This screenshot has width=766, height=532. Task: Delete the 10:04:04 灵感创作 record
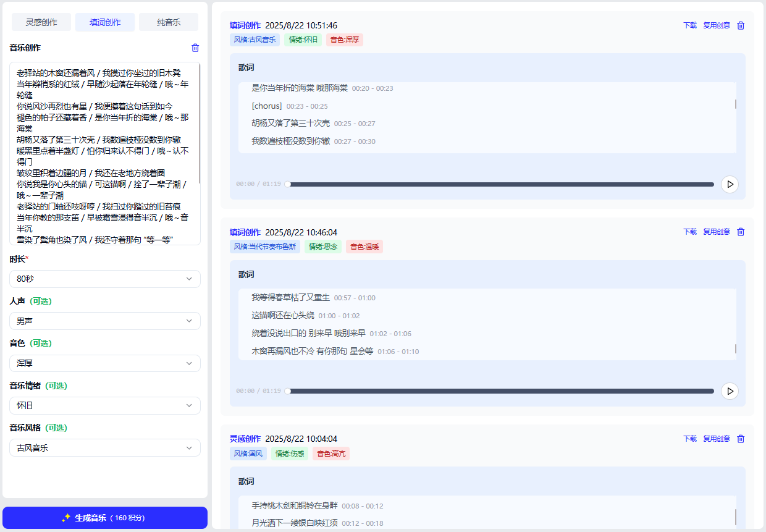tap(741, 439)
